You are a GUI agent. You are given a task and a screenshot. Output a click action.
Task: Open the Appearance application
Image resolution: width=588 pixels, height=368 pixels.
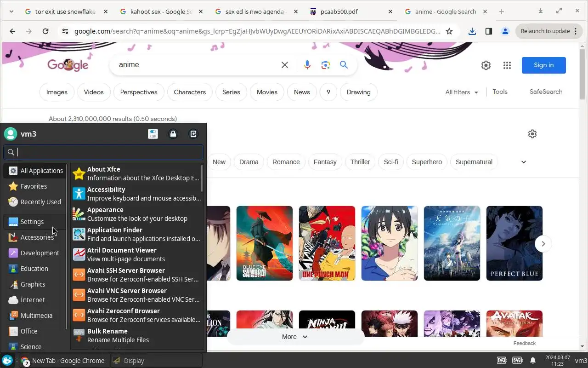(x=136, y=214)
